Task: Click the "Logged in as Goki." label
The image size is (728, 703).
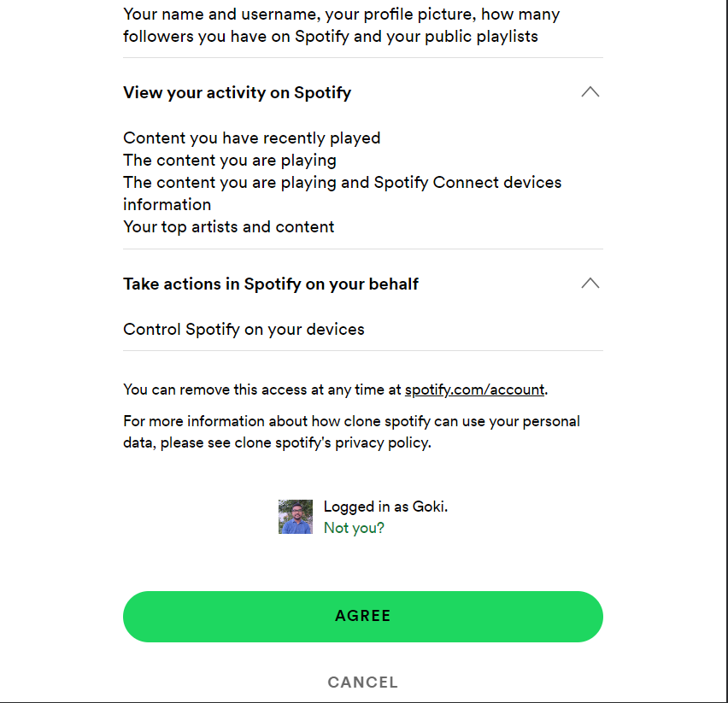Action: [385, 507]
